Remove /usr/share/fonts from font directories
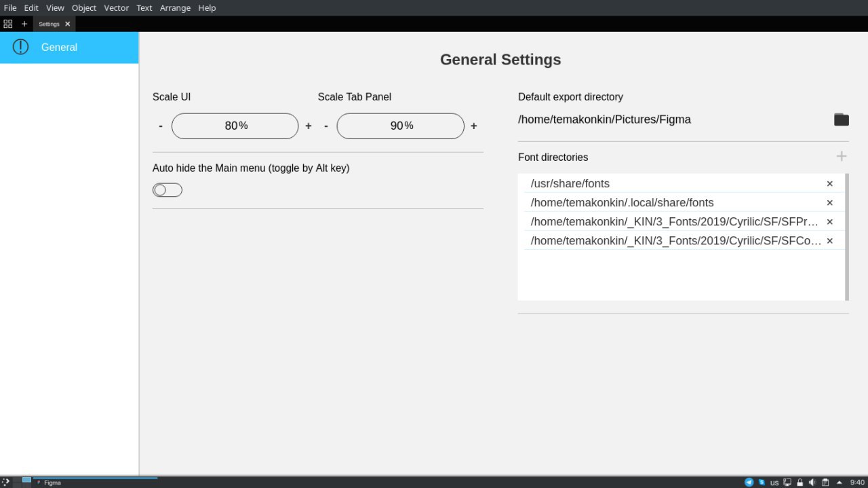Screen dimensions: 868x488 [829, 184]
